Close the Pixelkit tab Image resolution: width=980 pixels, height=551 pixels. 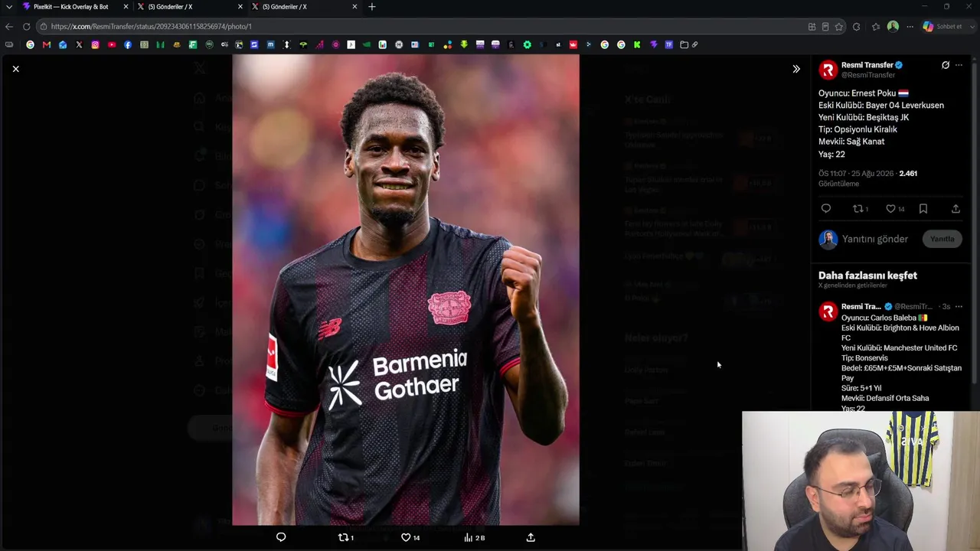pos(126,7)
